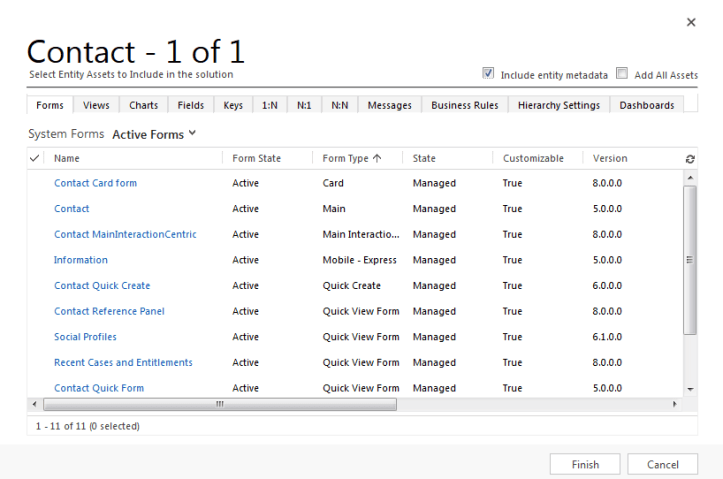Click the Cancel button
The width and height of the screenshot is (723, 479).
tap(662, 464)
